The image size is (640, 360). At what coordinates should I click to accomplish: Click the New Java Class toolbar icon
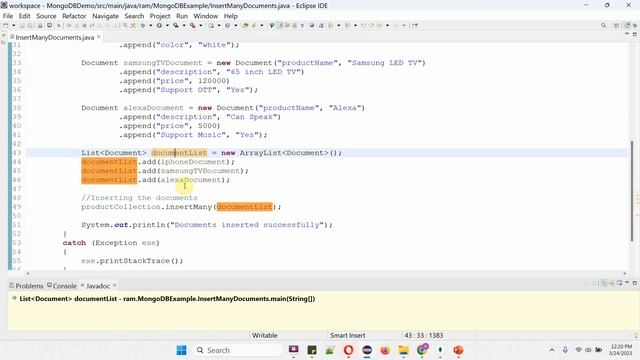pos(227,25)
